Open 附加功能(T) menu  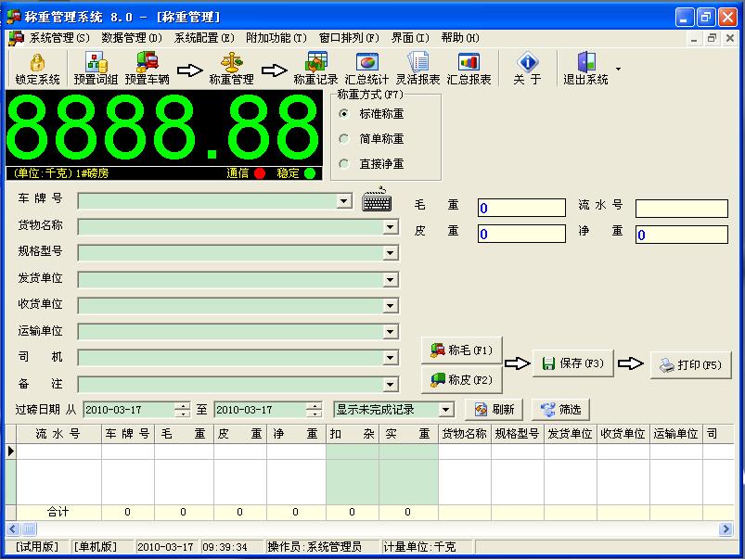[x=276, y=38]
